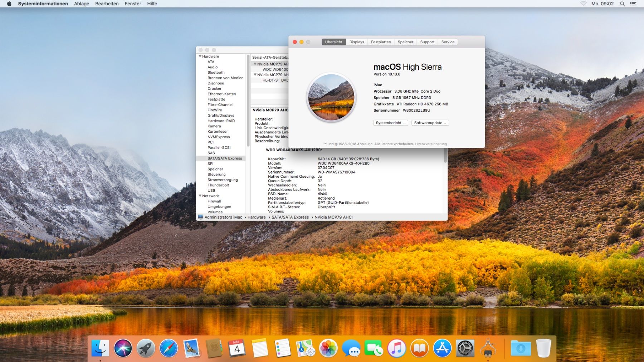The height and width of the screenshot is (362, 644).
Task: Click the macOS High Sierra logo image
Action: tap(331, 97)
